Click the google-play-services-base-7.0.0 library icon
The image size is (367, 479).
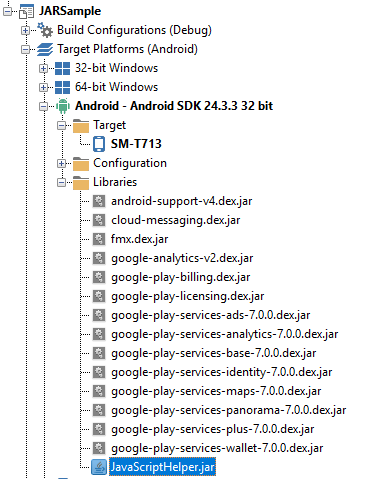99,353
